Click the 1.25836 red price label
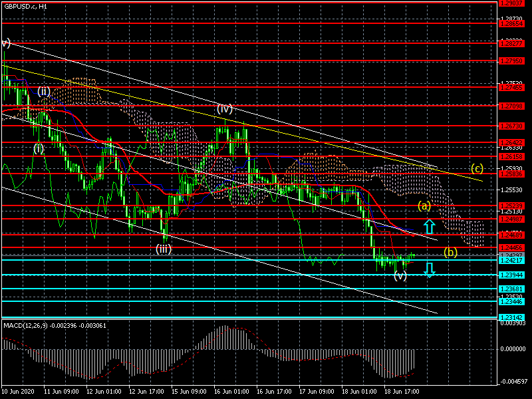The height and width of the screenshot is (399, 532). click(511, 174)
